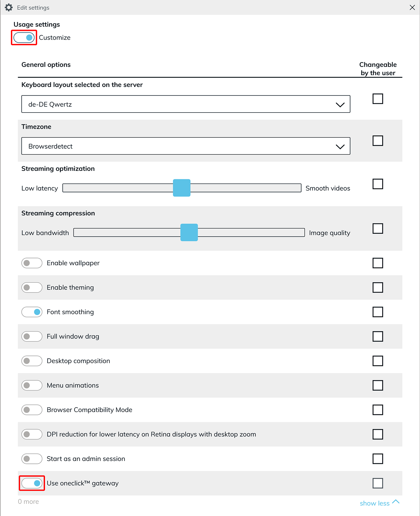The height and width of the screenshot is (516, 420).
Task: Toggle Start as an admin session
Action: (x=32, y=459)
